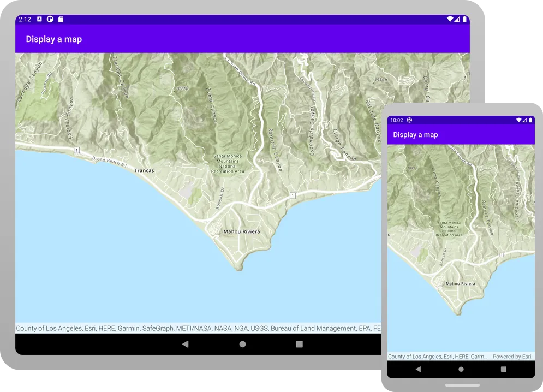Click the phone's 'Display a map' title
Viewport: 543px width, 392px height.
(x=415, y=135)
